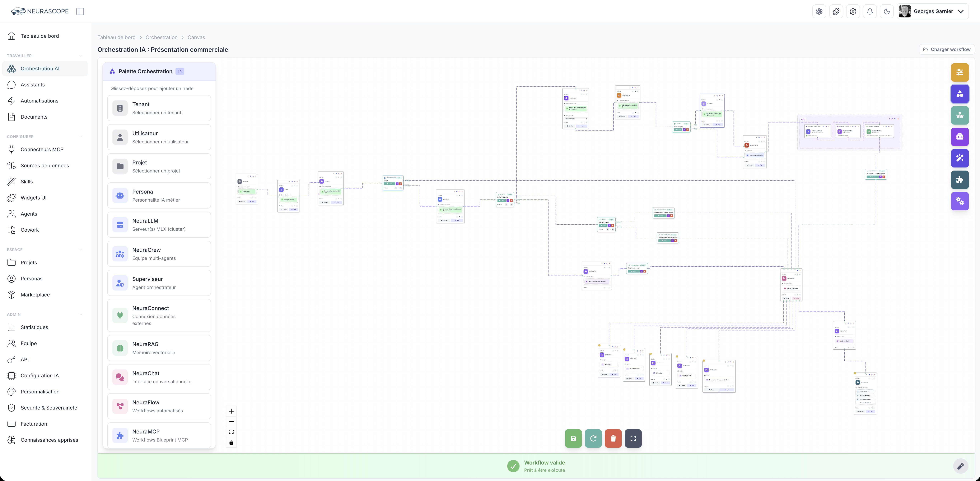Click the magic wand tool button

(959, 158)
